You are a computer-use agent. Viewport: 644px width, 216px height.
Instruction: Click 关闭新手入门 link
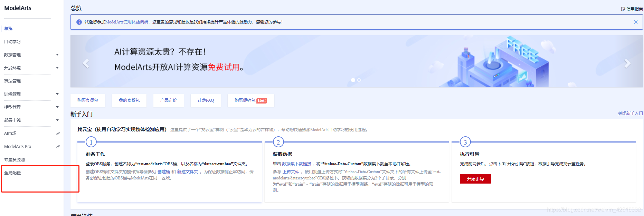(x=631, y=114)
